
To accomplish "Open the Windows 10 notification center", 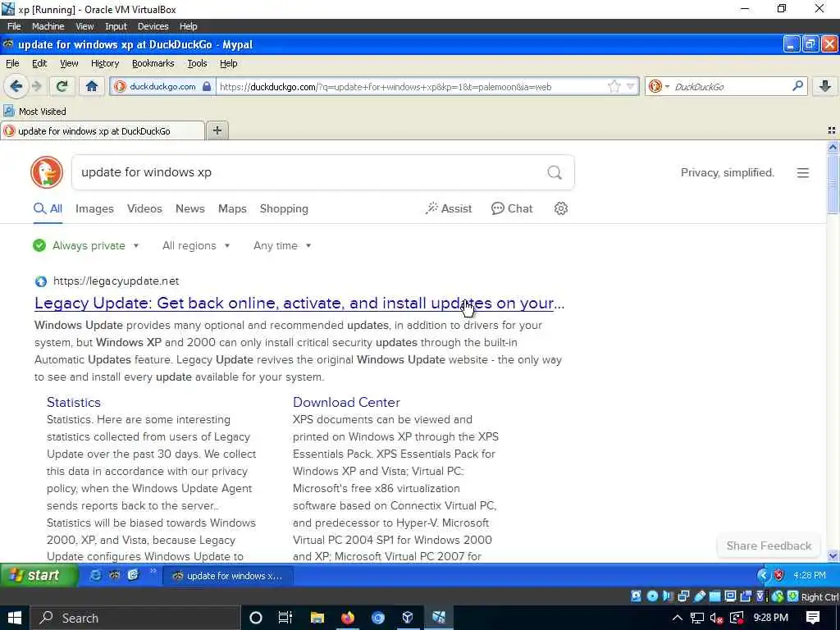I will pos(813,618).
